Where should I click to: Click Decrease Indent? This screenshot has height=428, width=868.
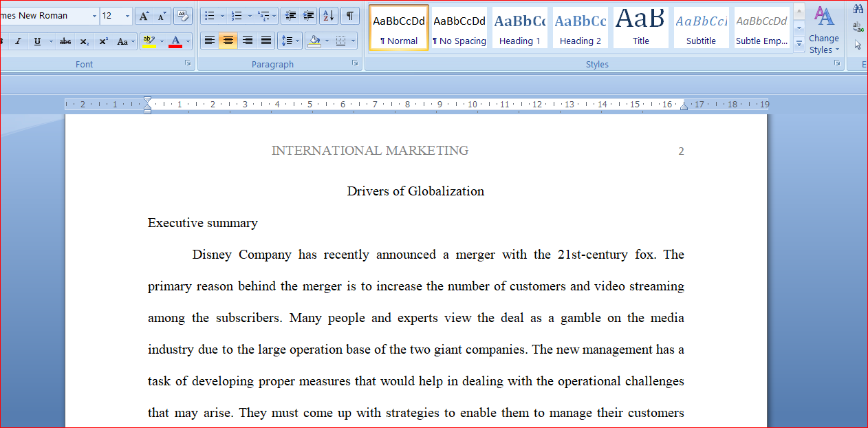click(x=290, y=16)
